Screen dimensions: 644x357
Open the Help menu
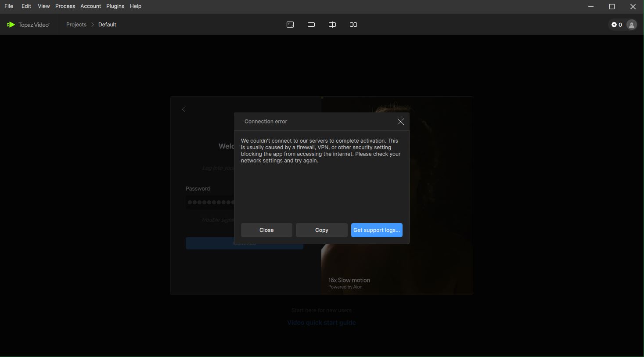tap(136, 6)
